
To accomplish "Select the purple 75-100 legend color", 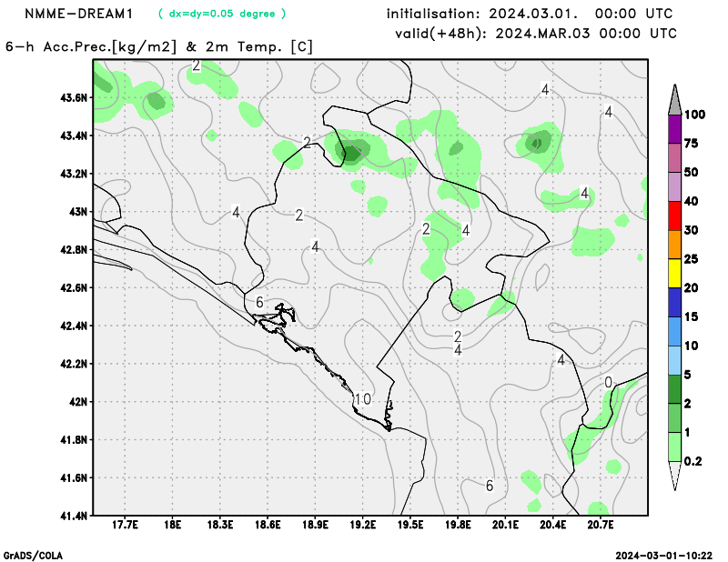I will click(x=674, y=129).
